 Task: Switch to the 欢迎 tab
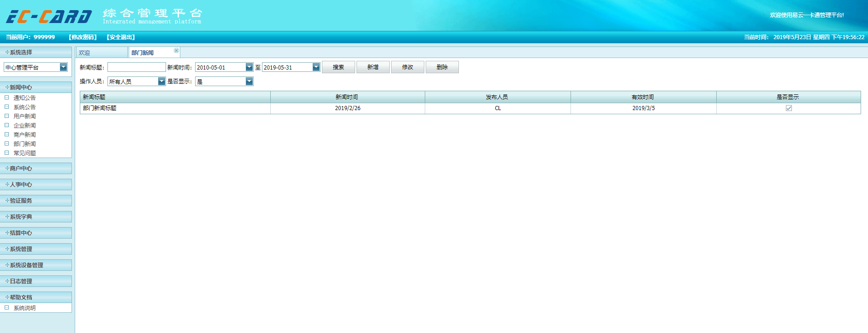tap(102, 53)
